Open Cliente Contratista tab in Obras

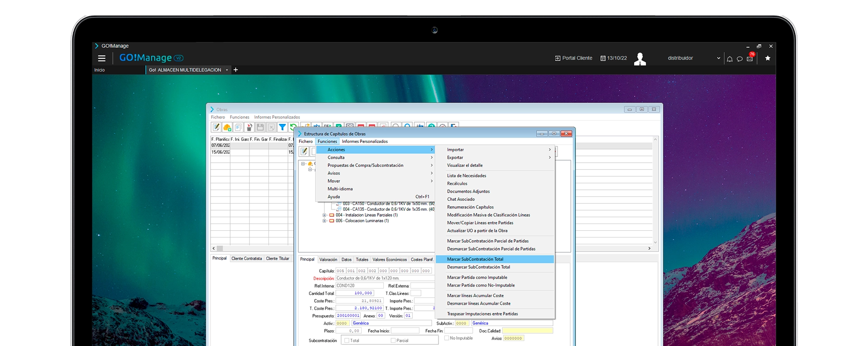(246, 259)
